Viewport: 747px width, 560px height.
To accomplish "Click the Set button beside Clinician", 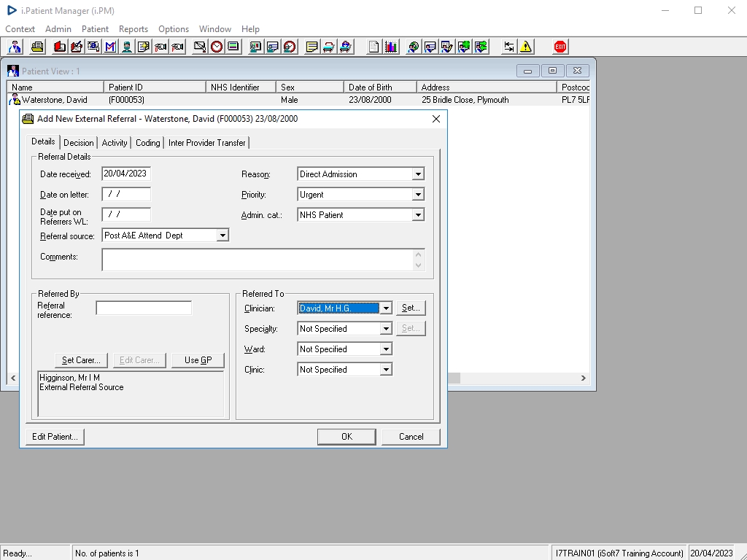I will (411, 308).
